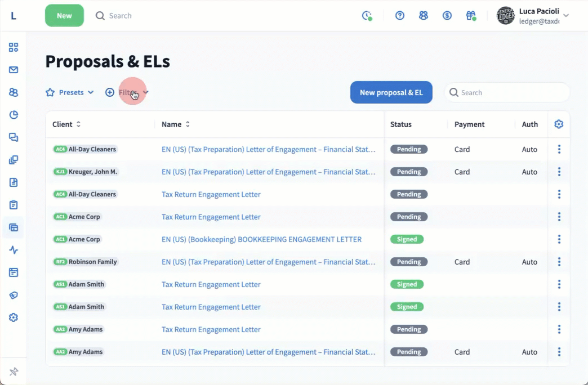Open the help question mark icon
This screenshot has width=588, height=385.
[400, 16]
